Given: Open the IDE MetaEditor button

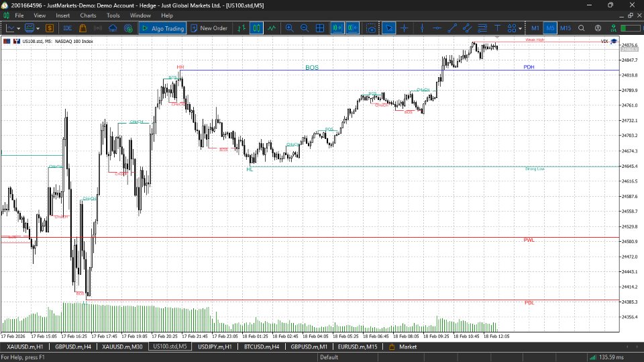Looking at the screenshot, I should [x=67, y=28].
